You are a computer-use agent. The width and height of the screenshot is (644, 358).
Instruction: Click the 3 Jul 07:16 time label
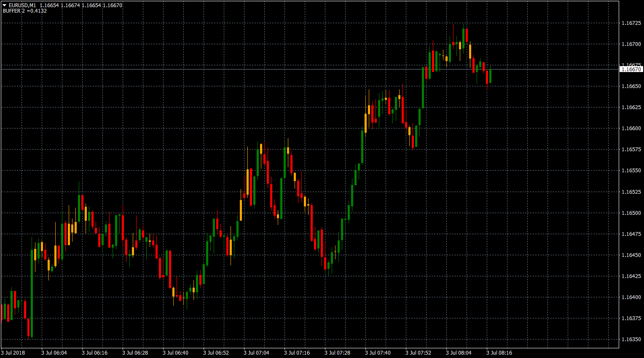(x=297, y=353)
